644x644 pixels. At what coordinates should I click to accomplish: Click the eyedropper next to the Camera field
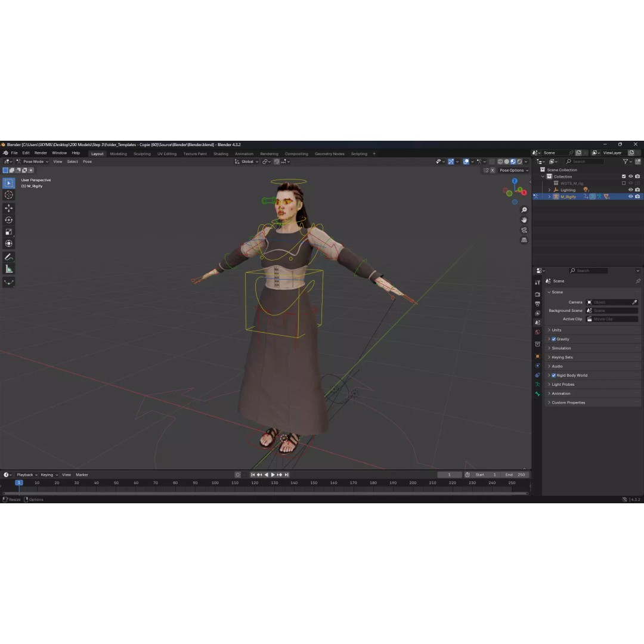tap(634, 302)
